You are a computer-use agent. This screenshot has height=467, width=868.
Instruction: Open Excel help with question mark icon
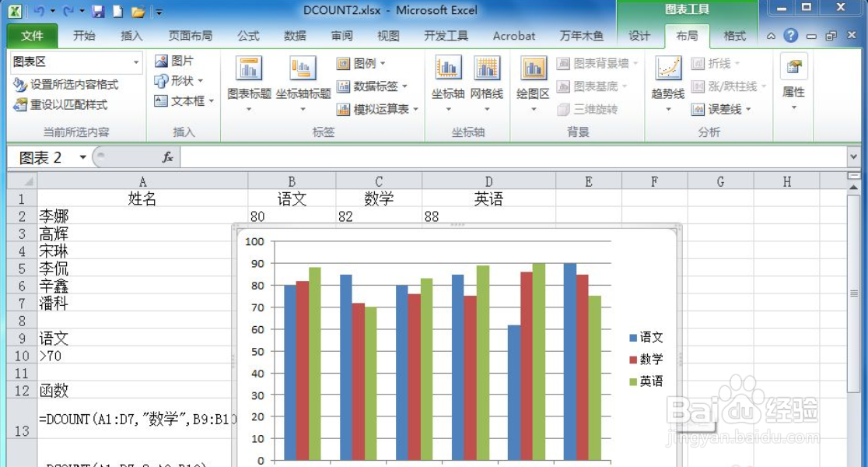[x=791, y=36]
